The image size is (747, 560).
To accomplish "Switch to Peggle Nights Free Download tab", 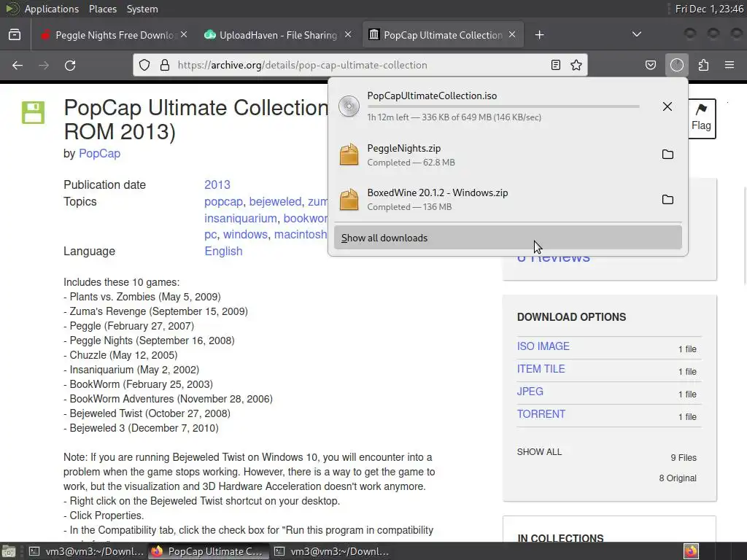I will click(x=115, y=35).
